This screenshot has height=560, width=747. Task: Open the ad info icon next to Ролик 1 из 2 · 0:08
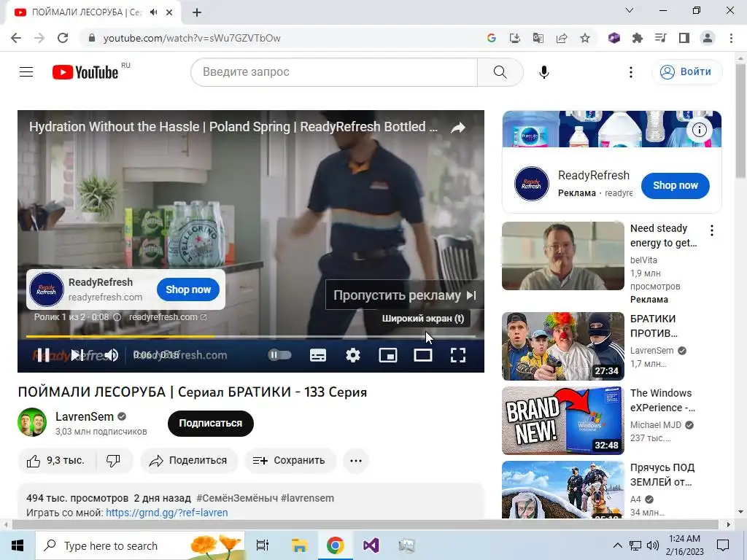click(117, 317)
